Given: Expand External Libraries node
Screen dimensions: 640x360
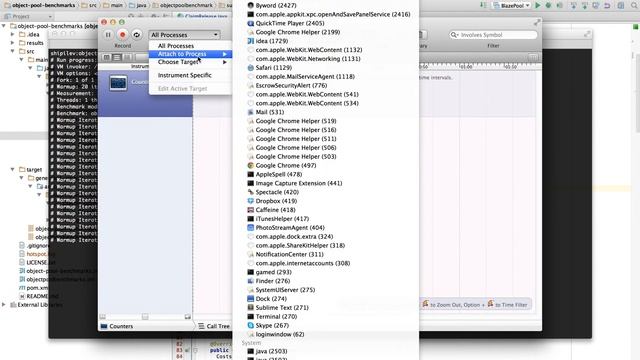Looking at the screenshot, I should [4, 304].
